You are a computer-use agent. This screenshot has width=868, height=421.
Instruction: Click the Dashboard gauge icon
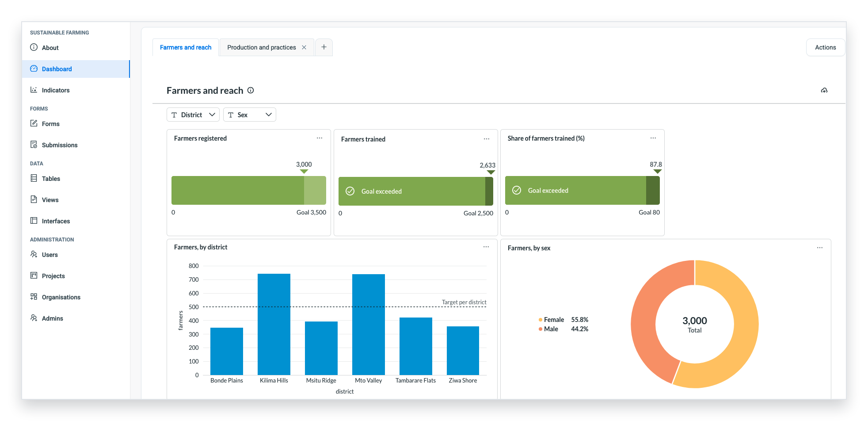pos(34,69)
